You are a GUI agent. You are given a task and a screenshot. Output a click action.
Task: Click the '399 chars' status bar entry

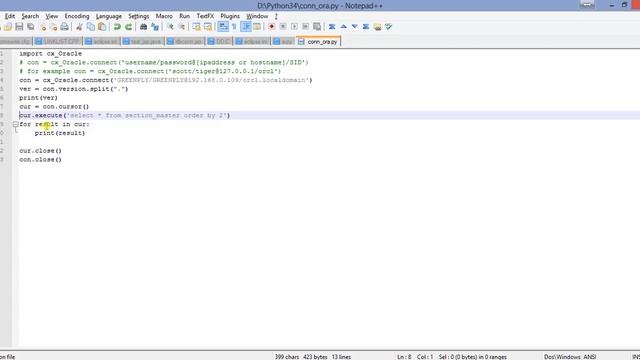[x=287, y=357]
